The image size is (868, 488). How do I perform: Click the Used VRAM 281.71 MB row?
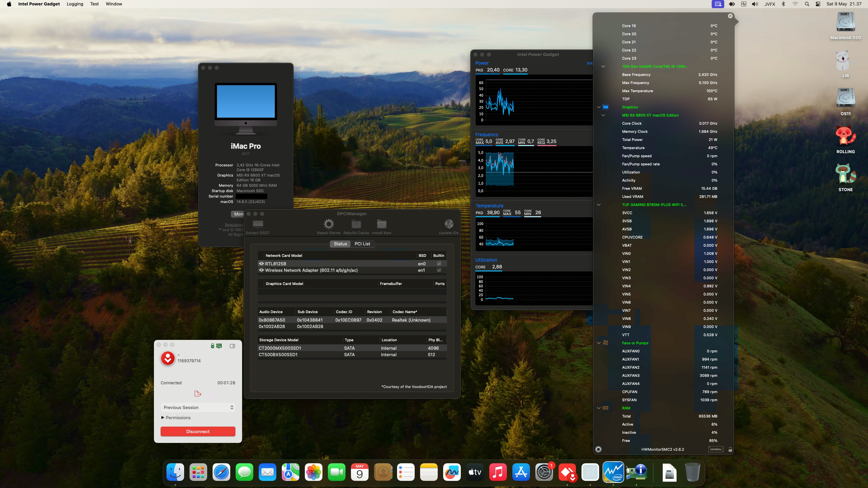click(x=670, y=197)
